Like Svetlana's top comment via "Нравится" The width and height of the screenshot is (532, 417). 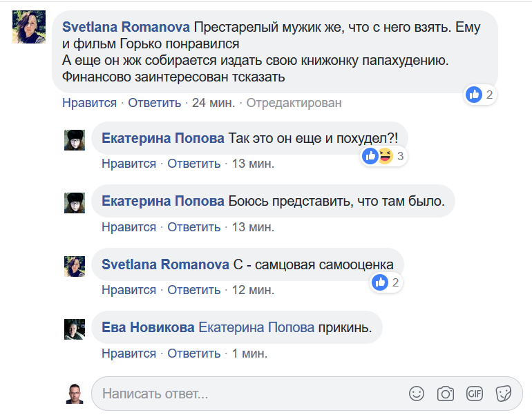point(89,103)
